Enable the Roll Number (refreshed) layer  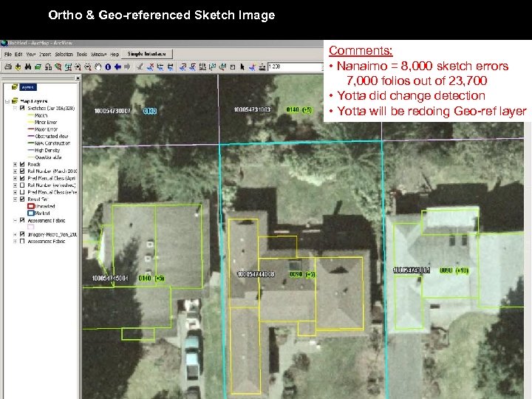(x=22, y=185)
